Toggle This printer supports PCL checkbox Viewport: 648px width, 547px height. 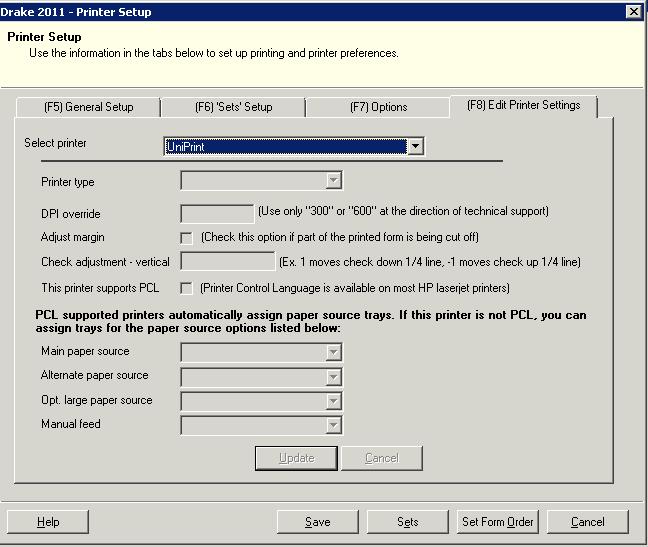pyautogui.click(x=186, y=288)
